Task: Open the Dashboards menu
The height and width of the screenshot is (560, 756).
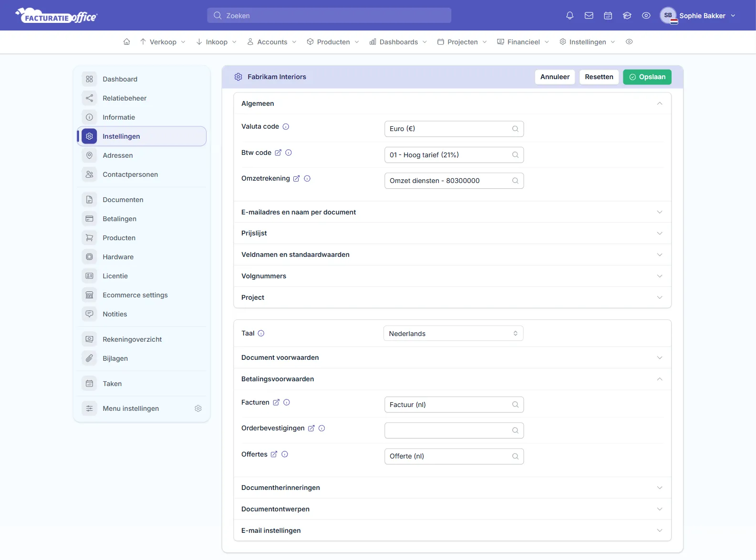Action: [x=398, y=42]
